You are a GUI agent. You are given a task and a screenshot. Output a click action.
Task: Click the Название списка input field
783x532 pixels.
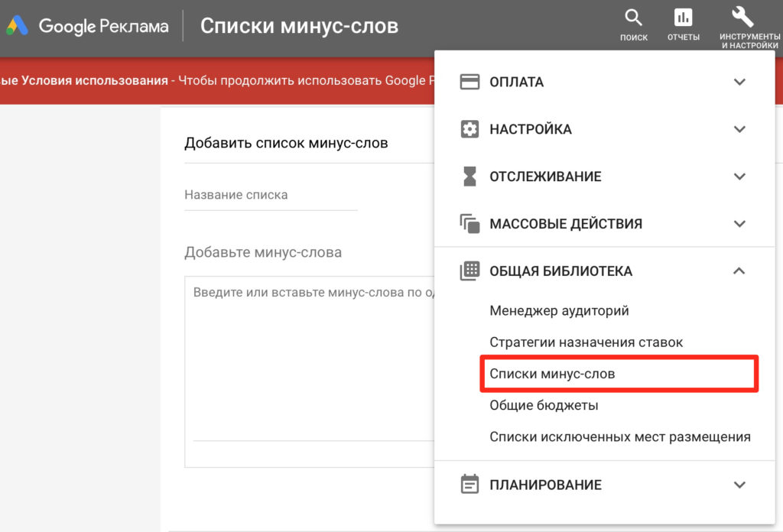click(271, 196)
